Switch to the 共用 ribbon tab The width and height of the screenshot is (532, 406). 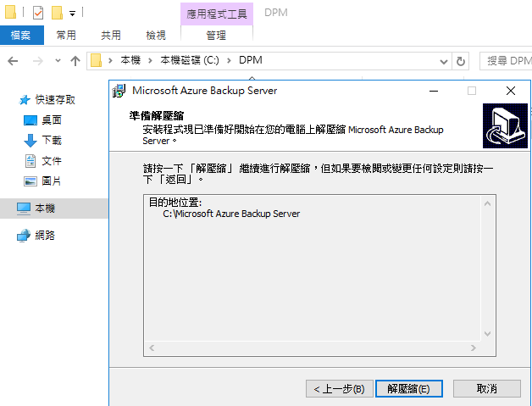click(111, 35)
